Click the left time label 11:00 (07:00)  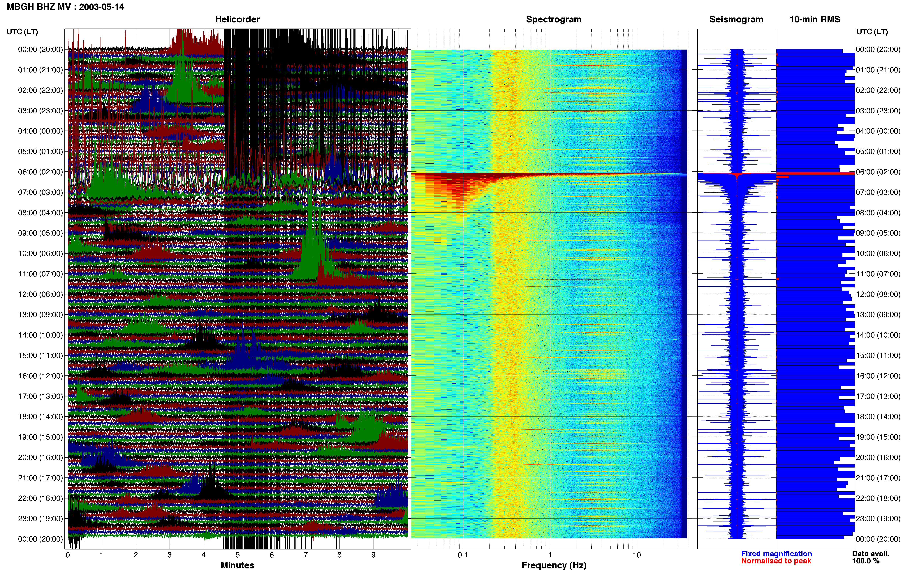tap(41, 274)
